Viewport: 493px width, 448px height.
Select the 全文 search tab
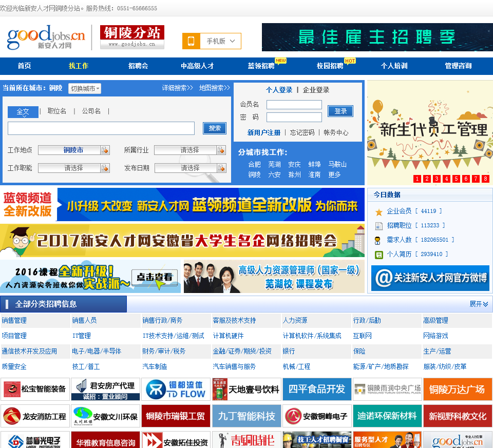[23, 111]
